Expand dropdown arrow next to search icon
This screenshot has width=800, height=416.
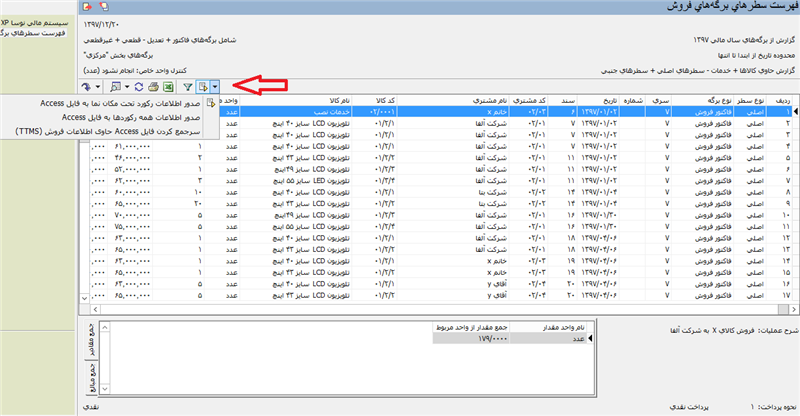[127, 89]
